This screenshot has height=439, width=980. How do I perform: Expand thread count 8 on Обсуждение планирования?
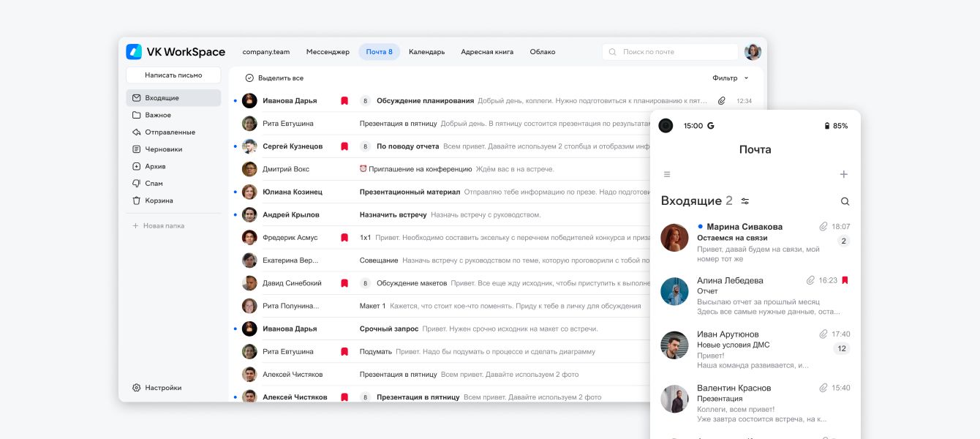point(365,101)
